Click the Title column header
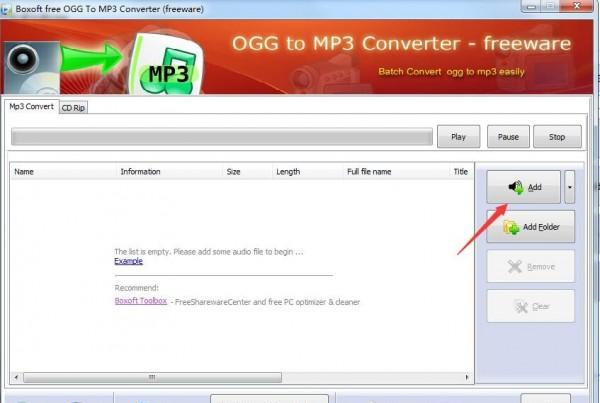The image size is (600, 403). tap(461, 172)
